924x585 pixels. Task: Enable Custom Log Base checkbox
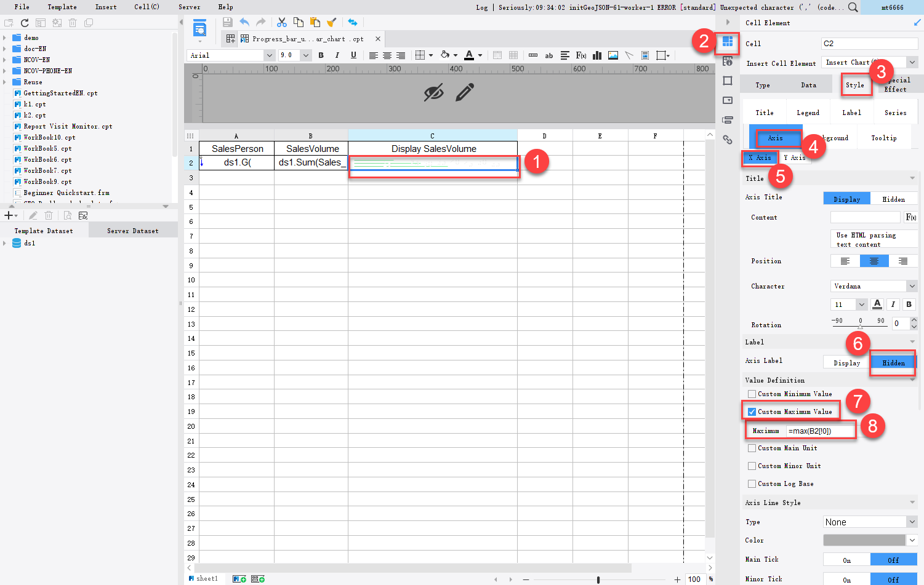pos(752,484)
